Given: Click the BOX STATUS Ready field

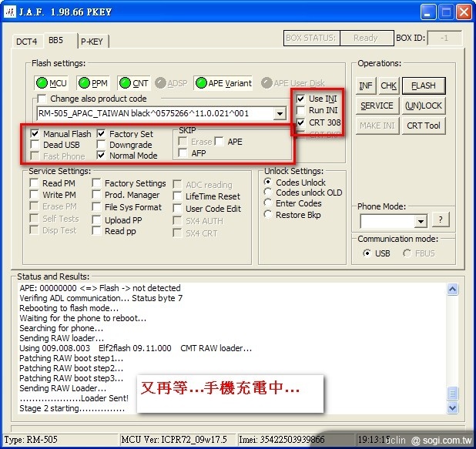Looking at the screenshot, I should coord(367,38).
